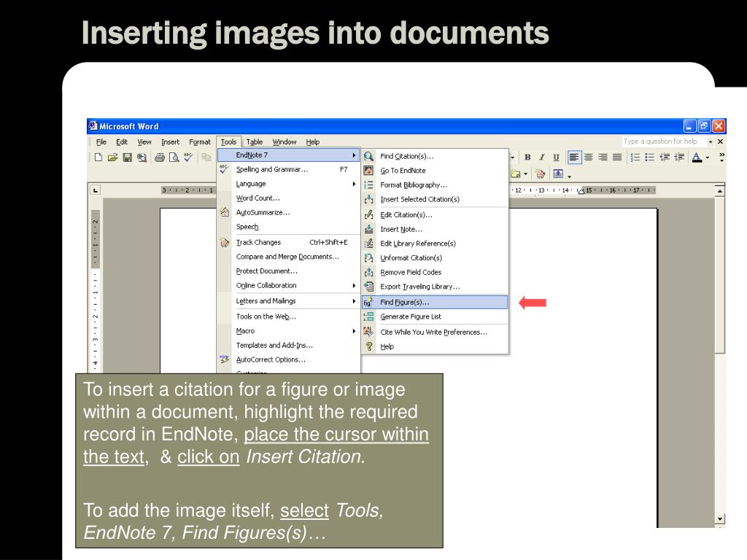Click the yellow question mark Help icon

pyautogui.click(x=368, y=346)
